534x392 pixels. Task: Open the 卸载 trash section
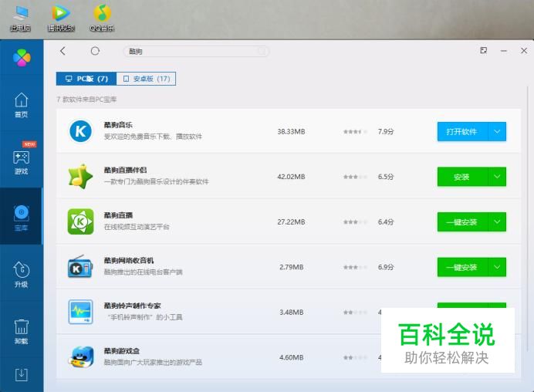click(21, 332)
